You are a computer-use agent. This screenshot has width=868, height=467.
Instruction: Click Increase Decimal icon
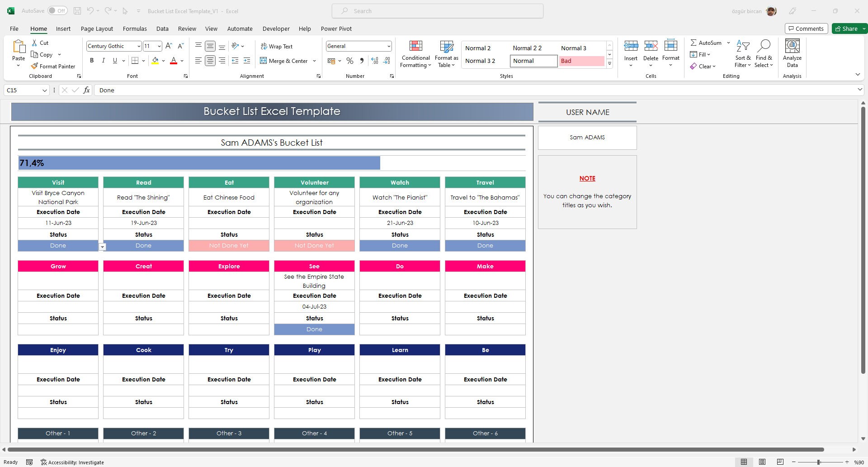pos(374,60)
